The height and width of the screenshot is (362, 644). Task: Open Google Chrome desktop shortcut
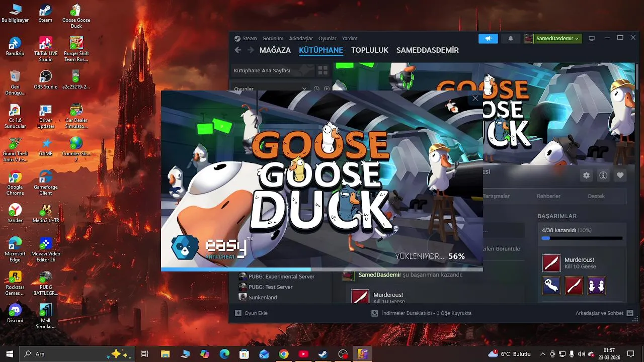click(15, 184)
